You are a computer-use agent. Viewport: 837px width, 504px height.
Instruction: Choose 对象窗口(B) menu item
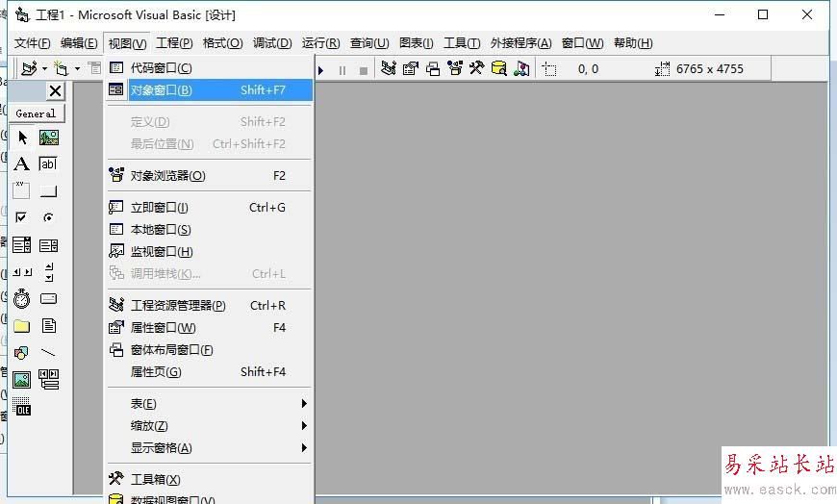click(x=210, y=89)
